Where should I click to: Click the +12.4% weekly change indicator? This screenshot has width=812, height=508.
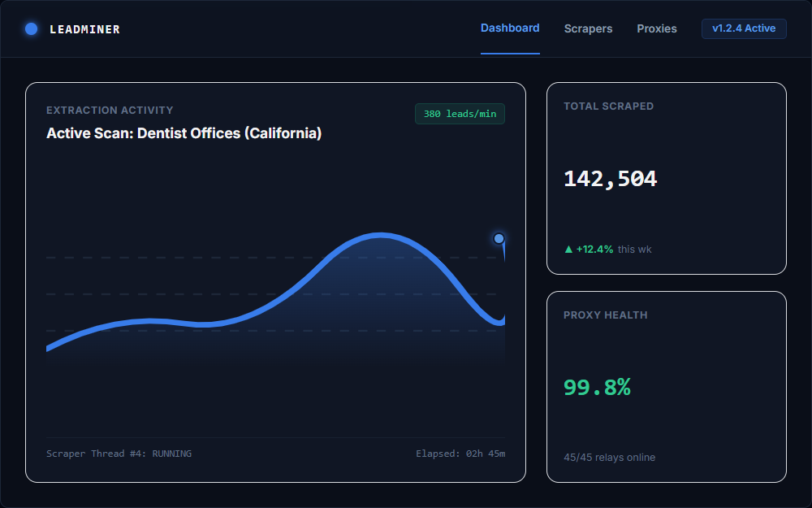tap(594, 250)
